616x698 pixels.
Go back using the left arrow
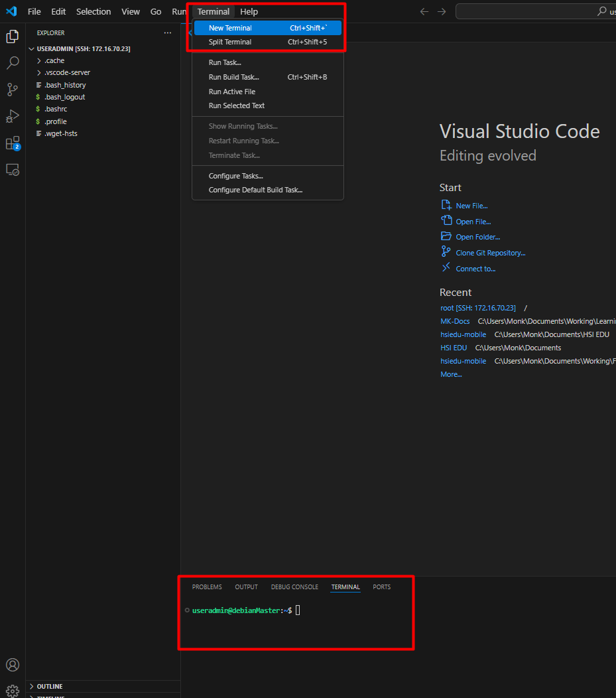point(424,11)
